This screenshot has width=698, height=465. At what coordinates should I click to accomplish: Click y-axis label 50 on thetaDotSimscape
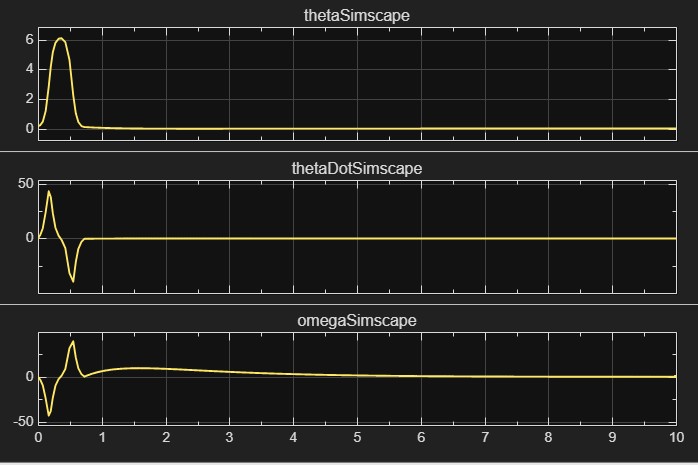(x=26, y=183)
